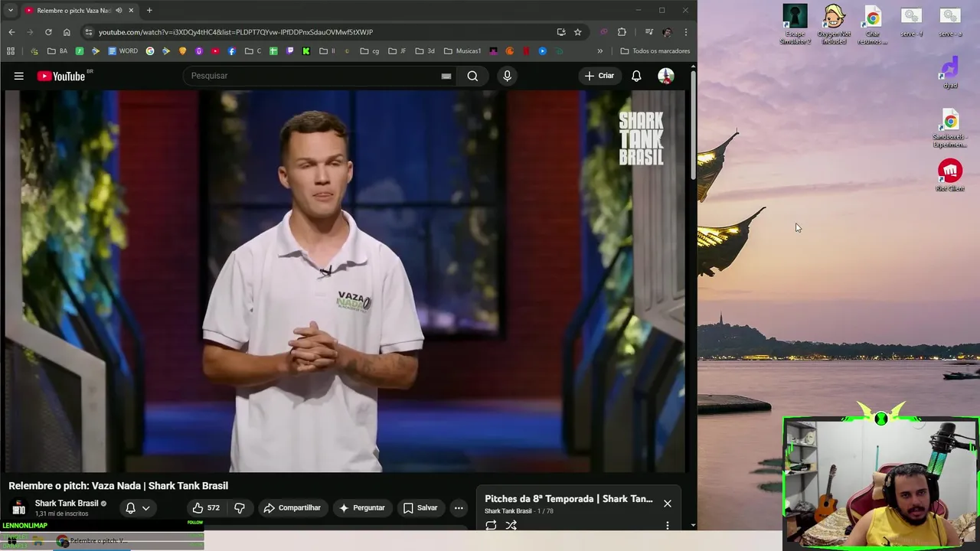980x551 pixels.
Task: Click the Perguntar button
Action: (x=361, y=507)
